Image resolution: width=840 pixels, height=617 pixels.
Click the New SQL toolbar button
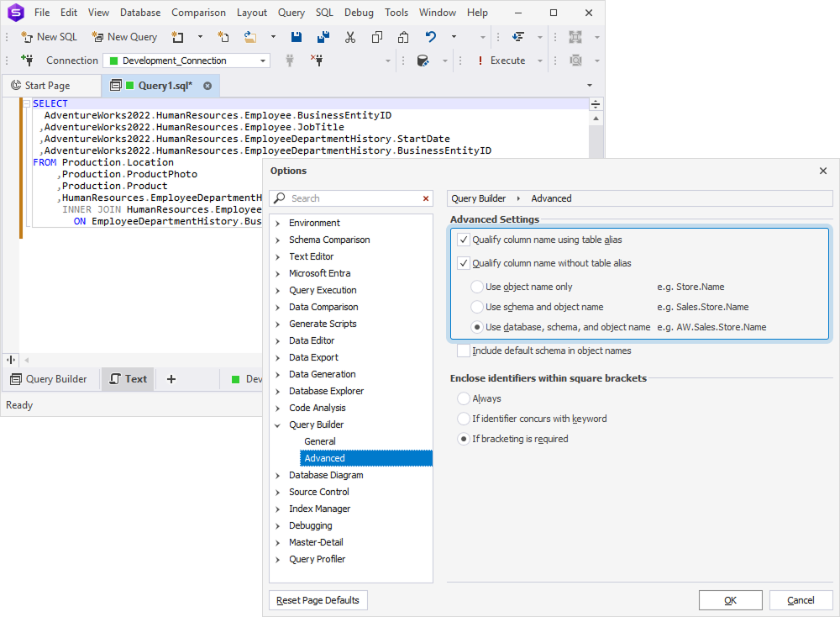click(x=49, y=37)
